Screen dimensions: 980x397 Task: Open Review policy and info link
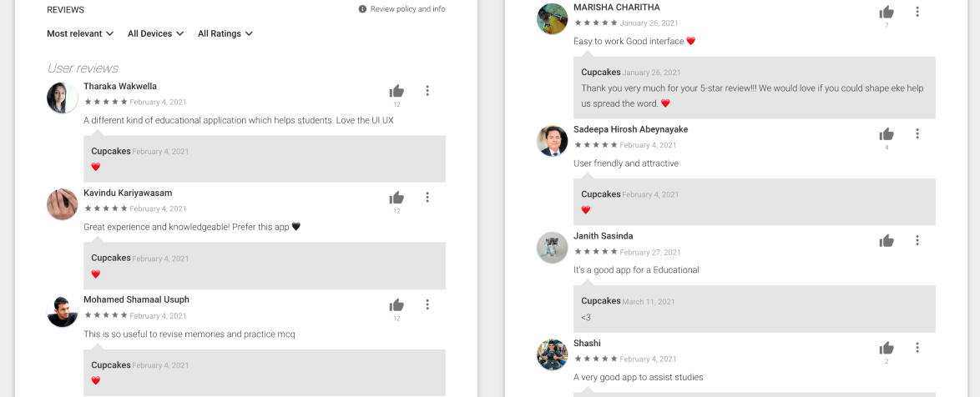pyautogui.click(x=402, y=9)
